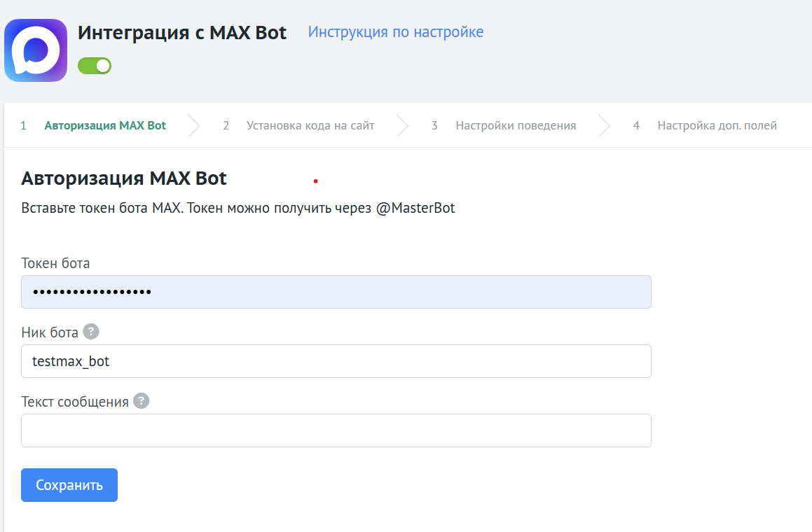Open the "Инструкция по настройке" link

click(396, 31)
